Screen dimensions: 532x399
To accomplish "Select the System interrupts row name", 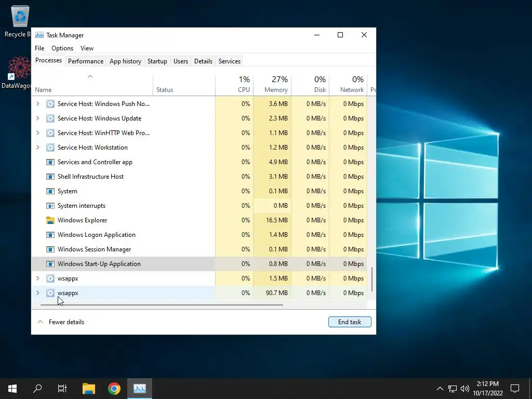I will pyautogui.click(x=82, y=206).
